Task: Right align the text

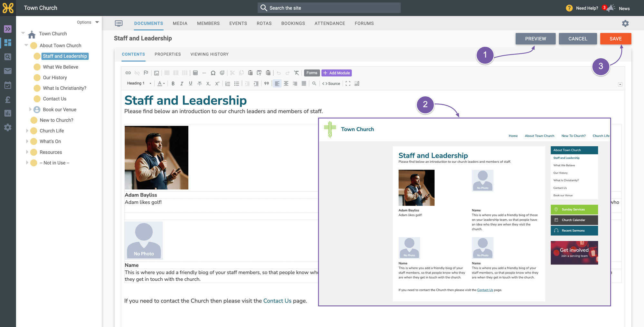Action: coord(295,83)
